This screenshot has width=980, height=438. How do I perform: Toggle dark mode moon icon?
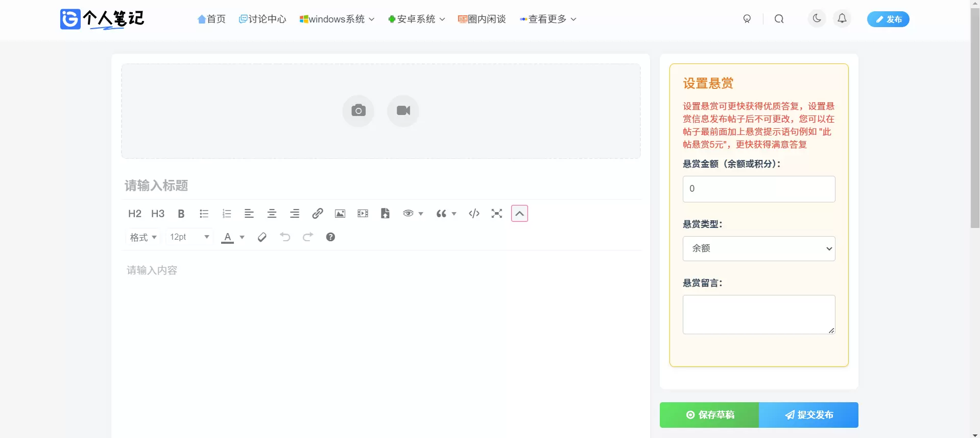(x=817, y=19)
